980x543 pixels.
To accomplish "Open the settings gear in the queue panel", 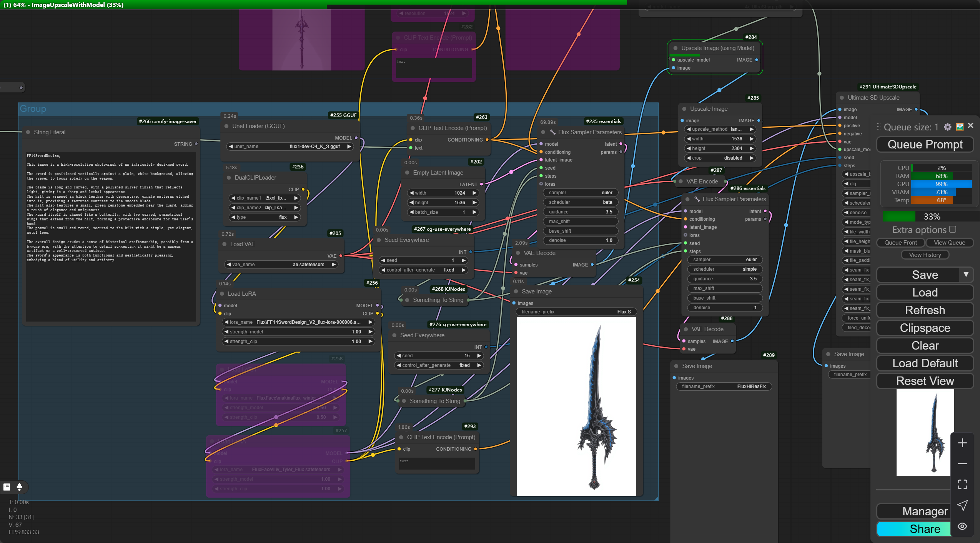I will [948, 127].
